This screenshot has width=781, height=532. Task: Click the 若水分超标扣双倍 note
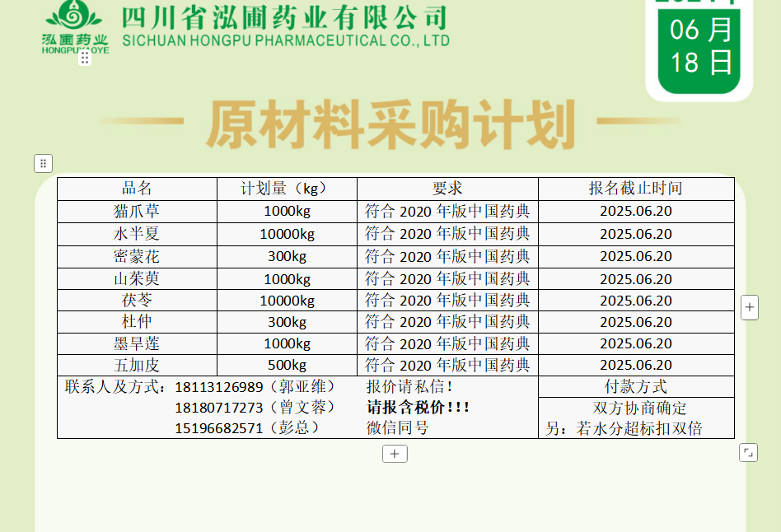pos(624,428)
